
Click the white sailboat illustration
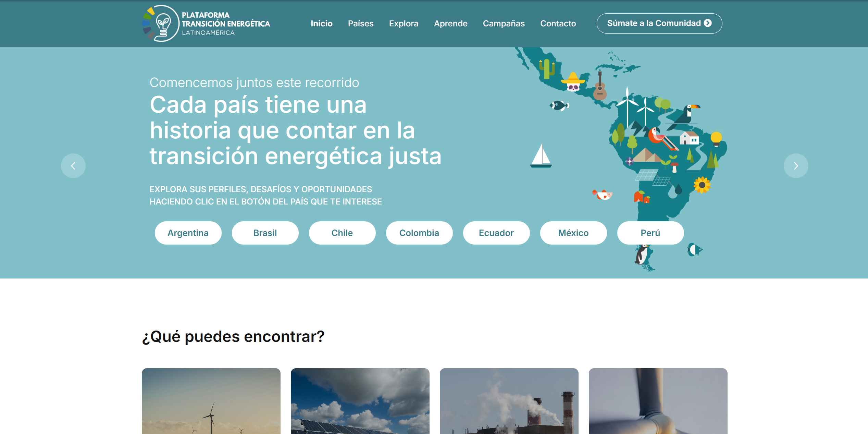[541, 156]
